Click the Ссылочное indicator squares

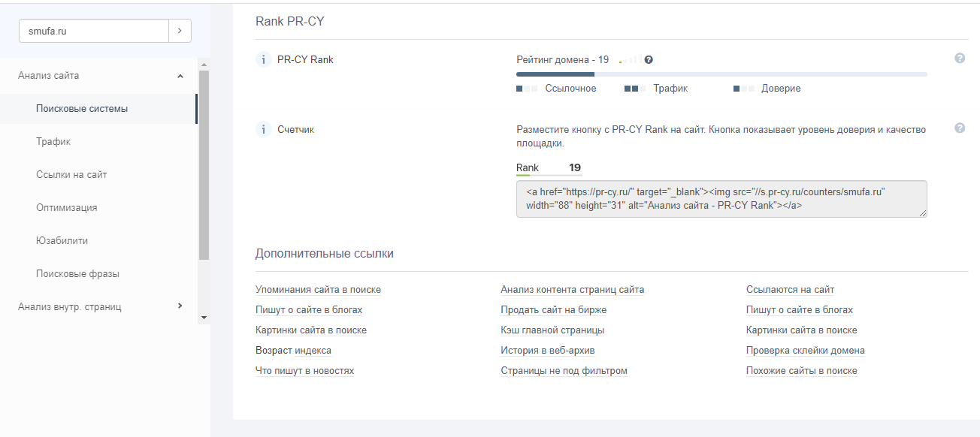(x=527, y=89)
